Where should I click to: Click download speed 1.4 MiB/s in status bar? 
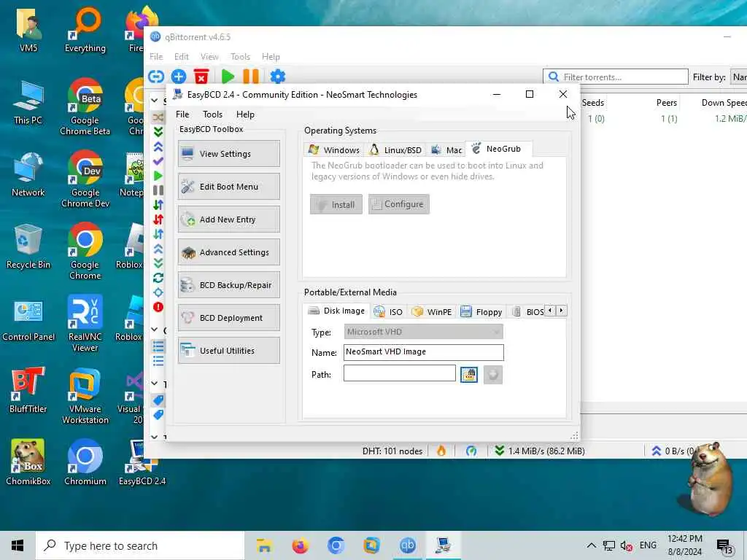click(540, 451)
